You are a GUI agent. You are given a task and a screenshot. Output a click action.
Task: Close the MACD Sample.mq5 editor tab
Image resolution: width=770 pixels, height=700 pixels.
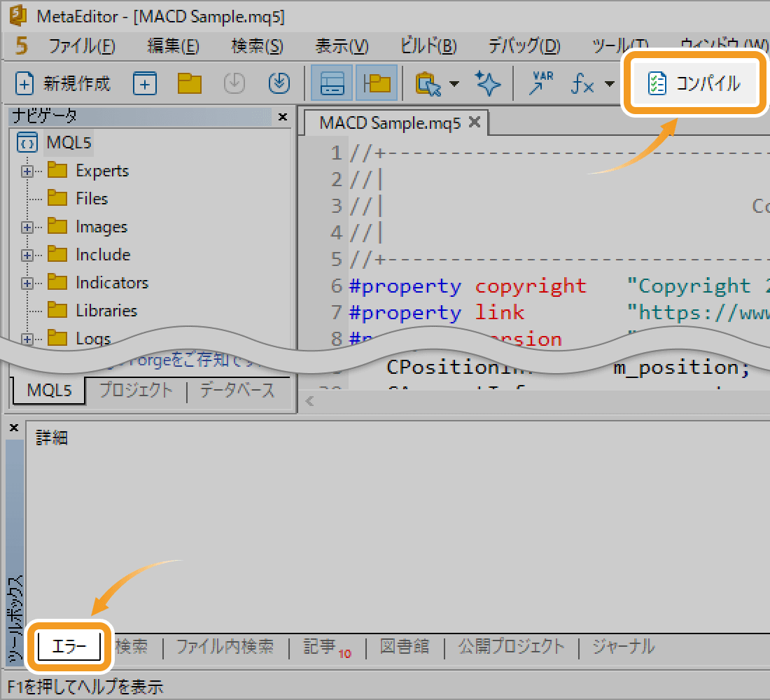point(474,122)
